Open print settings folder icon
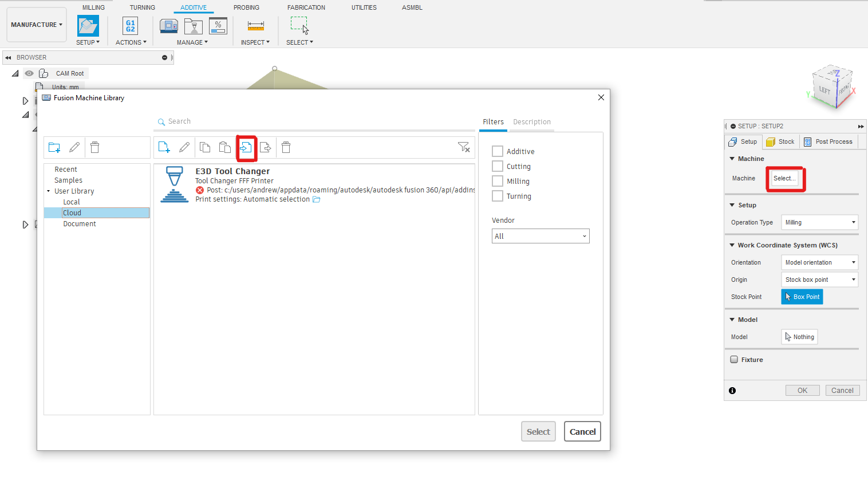The width and height of the screenshot is (868, 488). coord(317,199)
